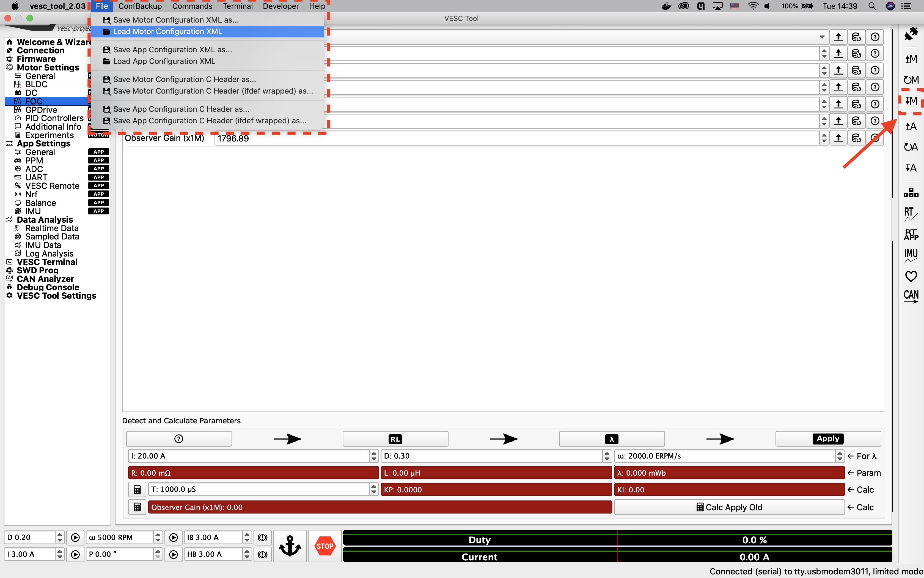The width and height of the screenshot is (924, 578).
Task: Hit the red STOP button
Action: click(x=325, y=546)
